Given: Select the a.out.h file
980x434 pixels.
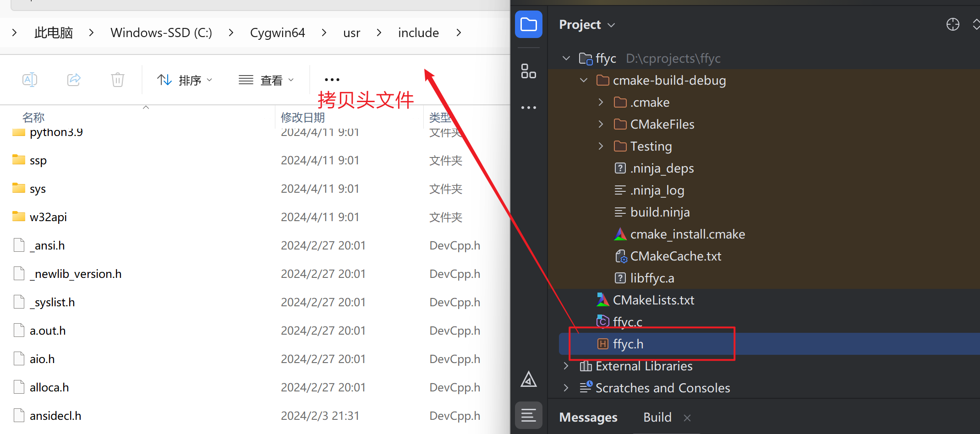Looking at the screenshot, I should [255, 331].
